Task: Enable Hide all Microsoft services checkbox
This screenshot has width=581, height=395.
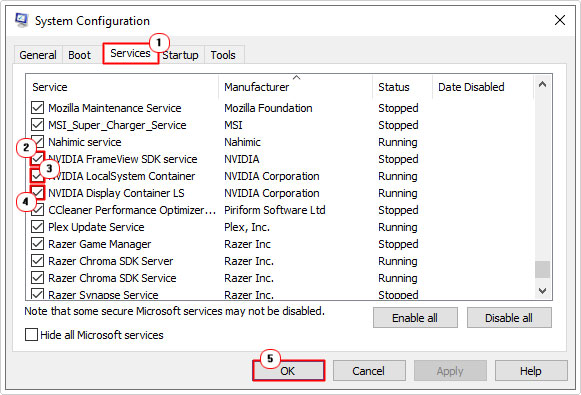Action: point(31,335)
